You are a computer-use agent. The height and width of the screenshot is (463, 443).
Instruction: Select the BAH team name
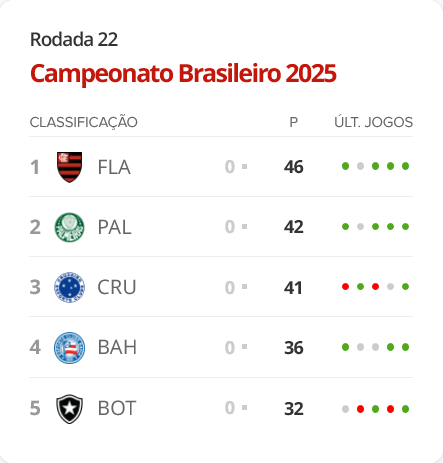(x=117, y=347)
